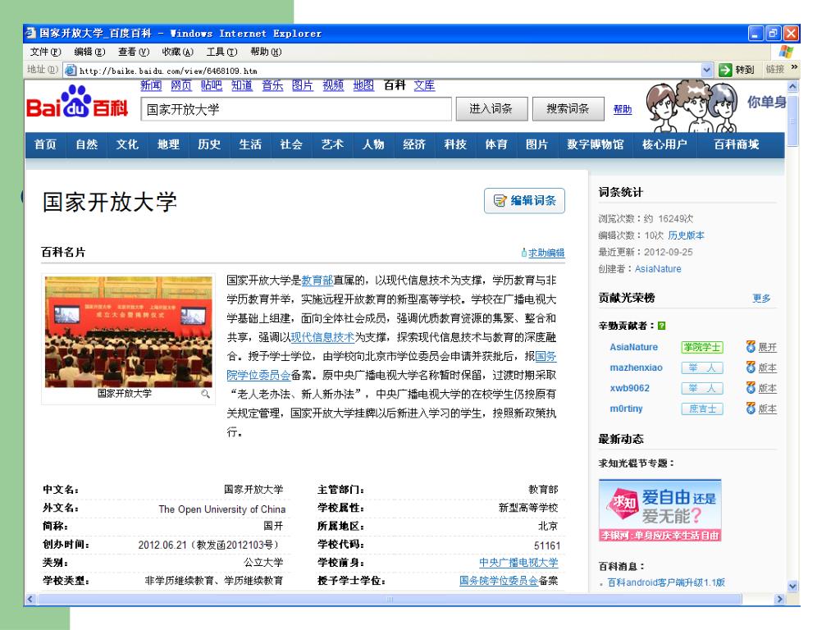Select the 核心用户 navigation tab

tap(664, 144)
